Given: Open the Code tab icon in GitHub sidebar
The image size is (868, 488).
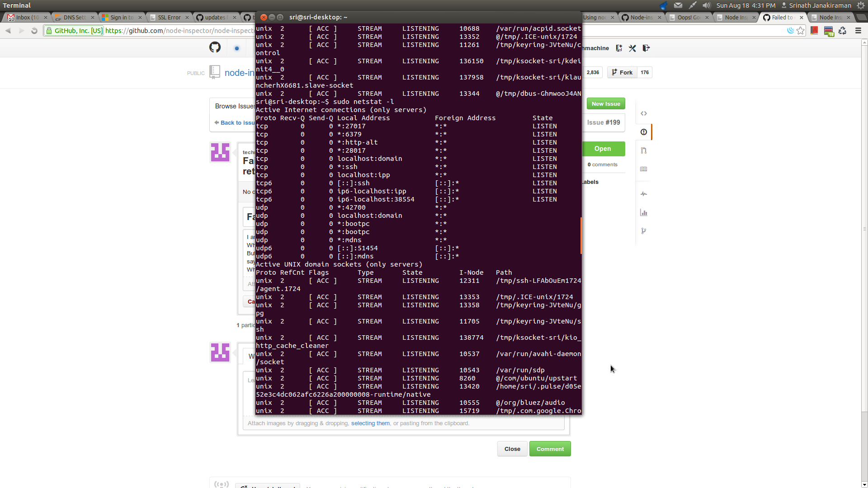Looking at the screenshot, I should pos(644,113).
